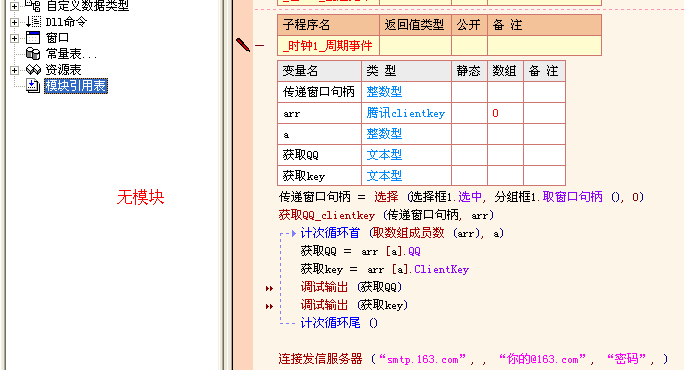Click the 计次循环首 loop arrow marker
The image size is (684, 370).
[294, 233]
